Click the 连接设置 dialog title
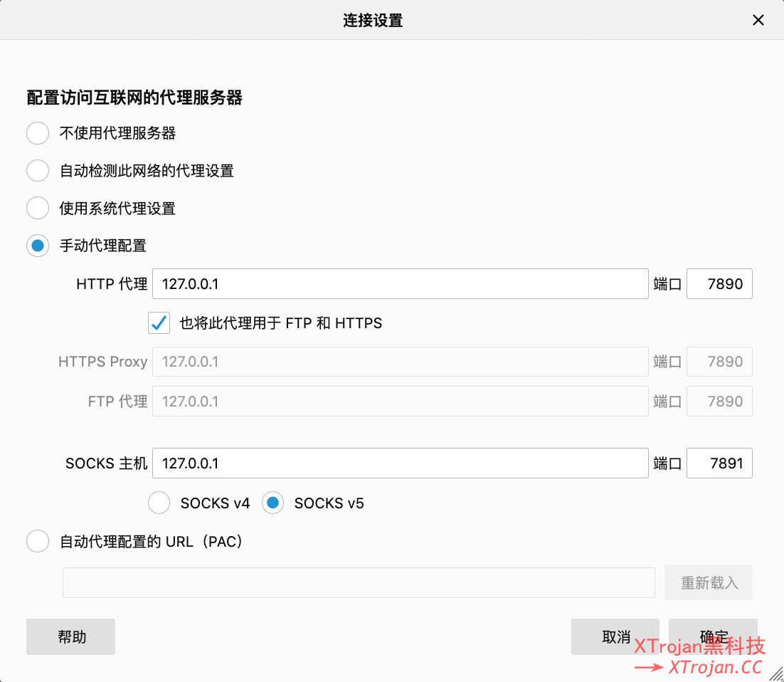 click(x=373, y=20)
